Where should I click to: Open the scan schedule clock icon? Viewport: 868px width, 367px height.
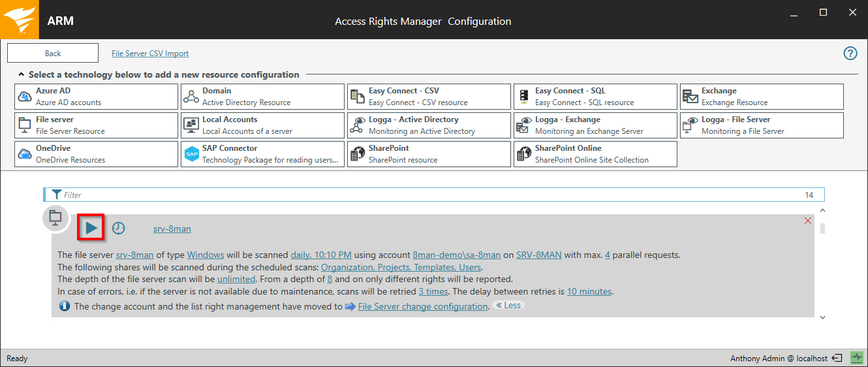(118, 229)
